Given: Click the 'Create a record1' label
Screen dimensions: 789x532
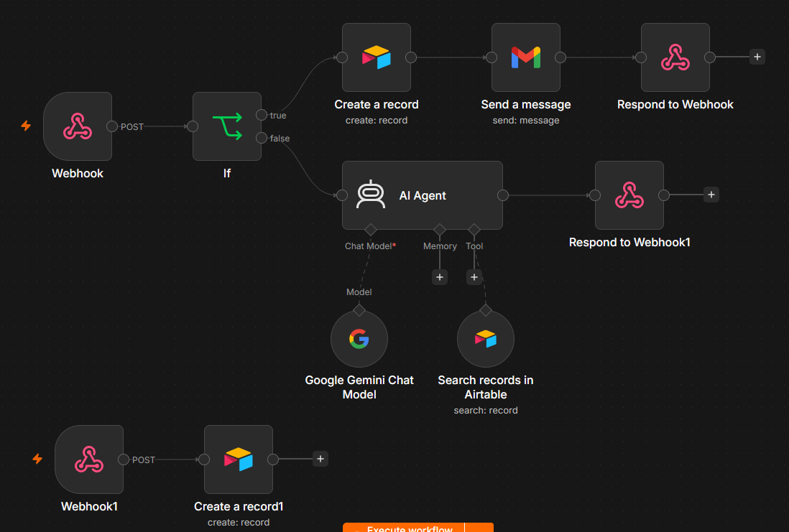Looking at the screenshot, I should pyautogui.click(x=239, y=506).
